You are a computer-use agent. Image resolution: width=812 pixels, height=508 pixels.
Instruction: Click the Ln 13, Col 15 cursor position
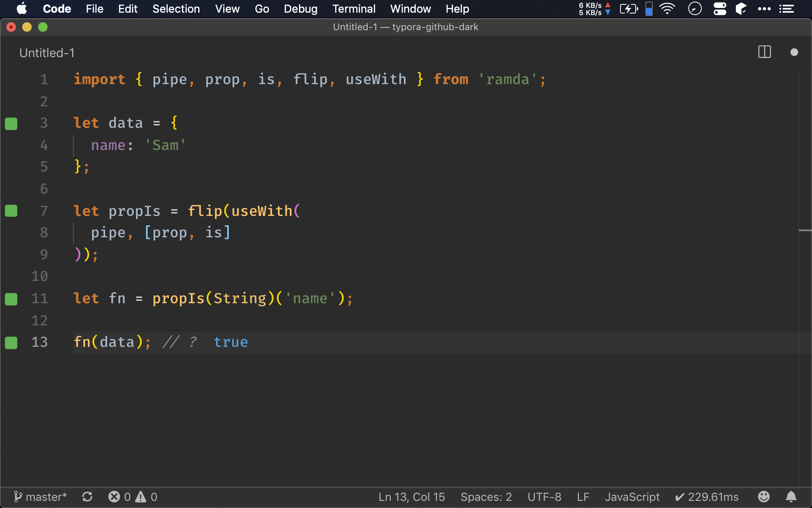(412, 497)
